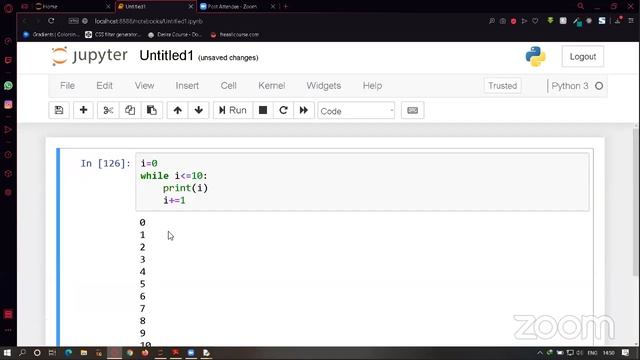Rename notebook by clicking Untitled1 title

click(x=167, y=56)
